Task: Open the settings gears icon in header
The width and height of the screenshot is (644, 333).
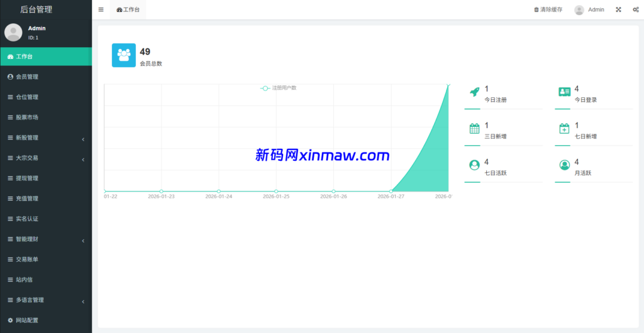Action: pyautogui.click(x=635, y=10)
